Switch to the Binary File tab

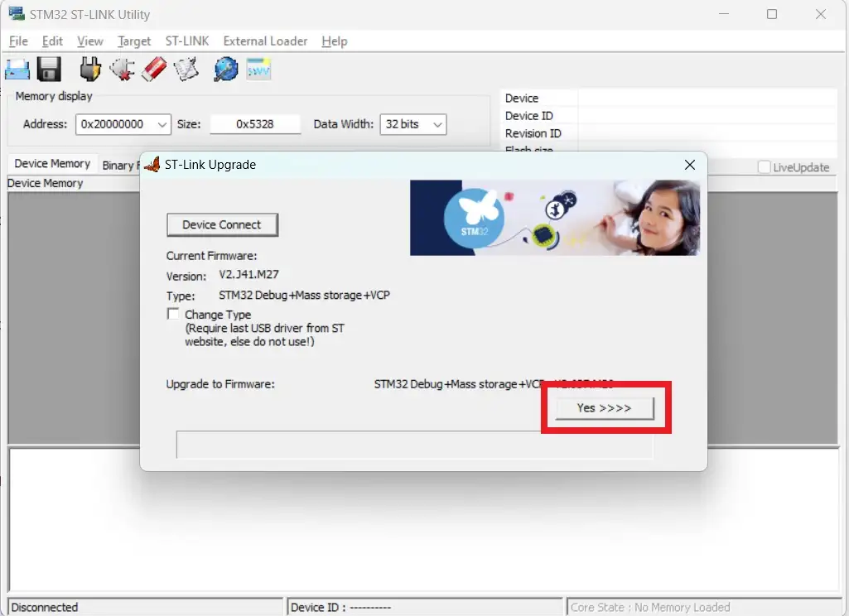tap(120, 165)
